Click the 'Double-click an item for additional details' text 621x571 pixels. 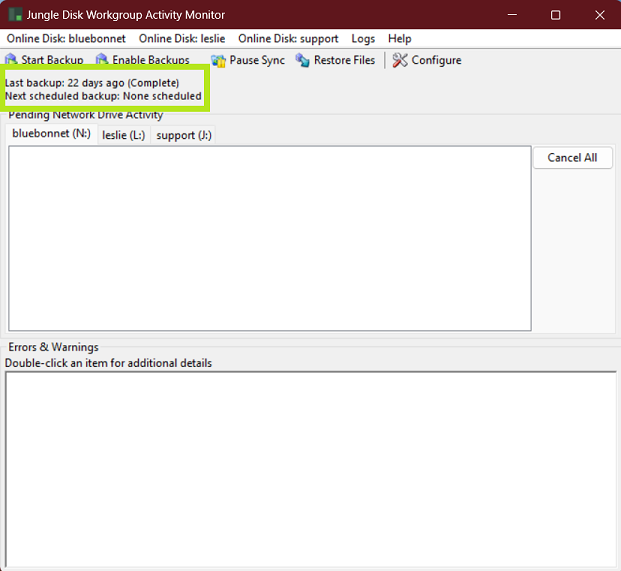click(x=108, y=363)
